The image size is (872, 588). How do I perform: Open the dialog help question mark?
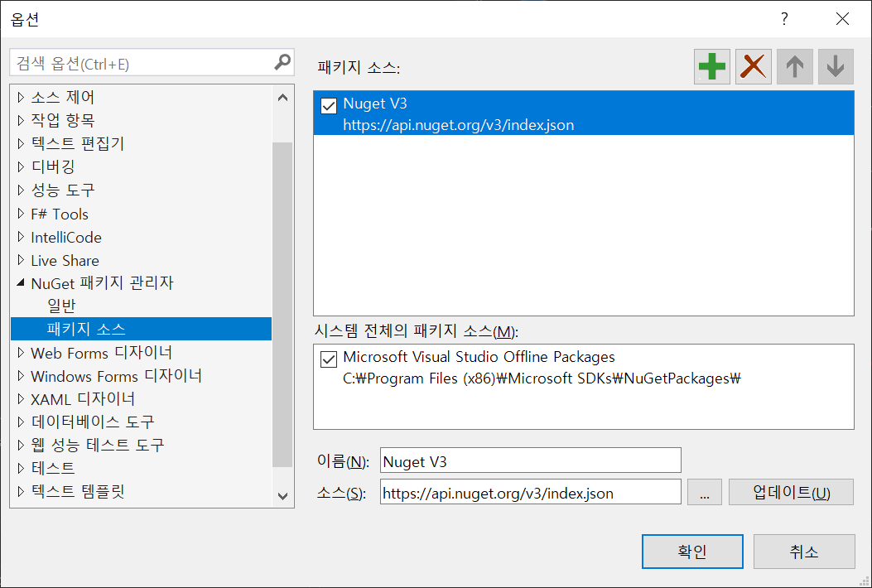pos(784,19)
